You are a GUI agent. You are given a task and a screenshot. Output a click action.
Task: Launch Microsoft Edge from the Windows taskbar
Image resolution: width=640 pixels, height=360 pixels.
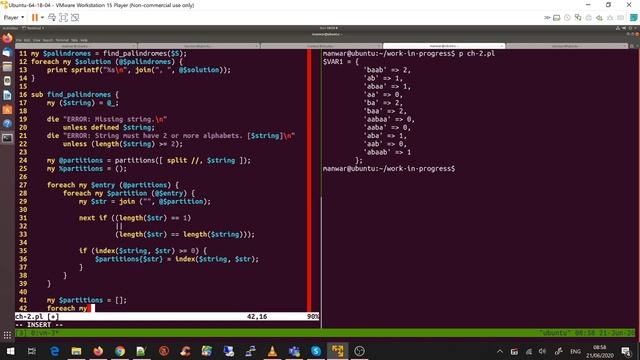coord(54,351)
